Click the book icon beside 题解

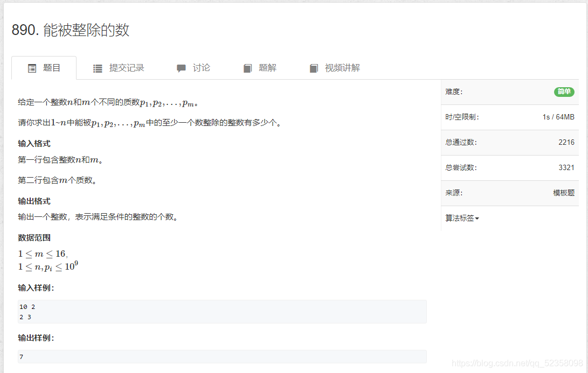point(247,68)
